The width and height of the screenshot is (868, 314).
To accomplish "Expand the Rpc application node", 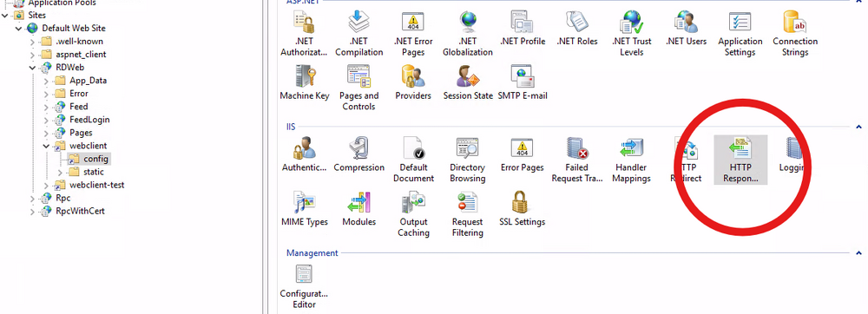I will pos(33,198).
